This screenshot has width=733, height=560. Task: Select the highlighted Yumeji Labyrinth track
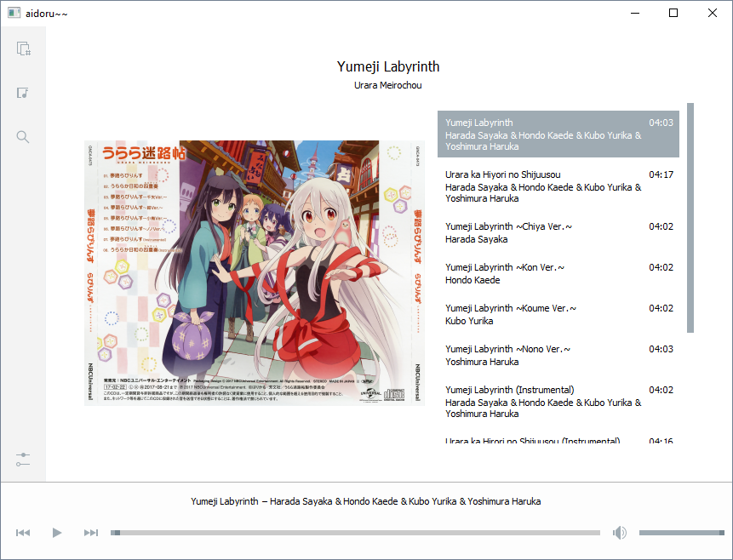(558, 134)
